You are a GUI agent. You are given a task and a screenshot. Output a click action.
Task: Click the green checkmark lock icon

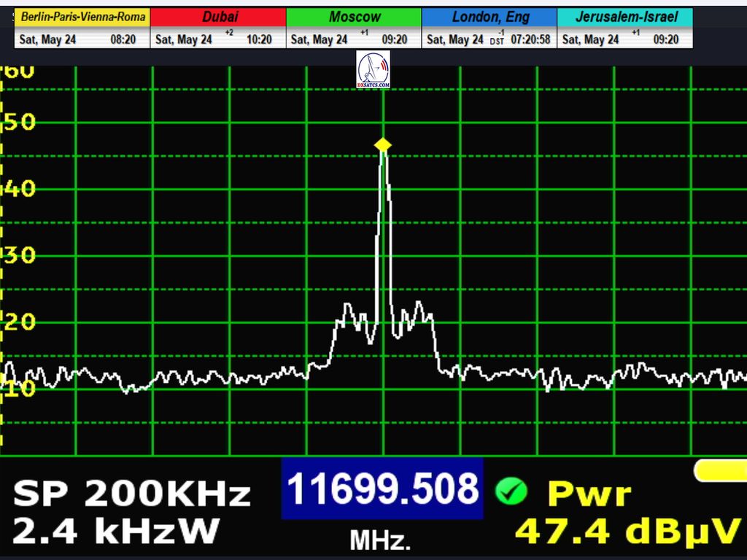(511, 492)
